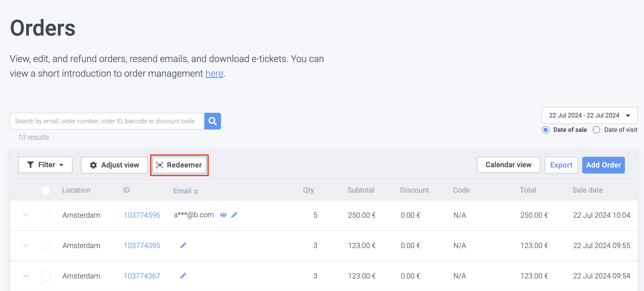Image resolution: width=644 pixels, height=291 pixels.
Task: Click pencil icon for order 103774367
Action: pyautogui.click(x=183, y=276)
